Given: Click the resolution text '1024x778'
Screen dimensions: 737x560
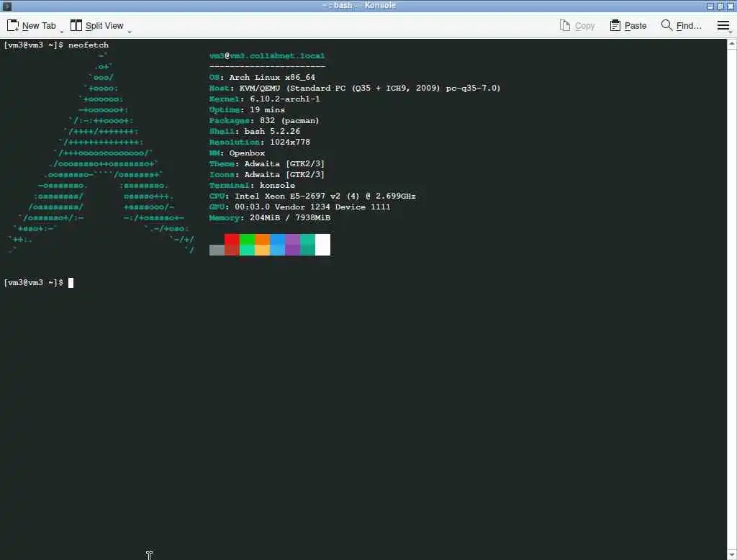Looking at the screenshot, I should point(290,142).
